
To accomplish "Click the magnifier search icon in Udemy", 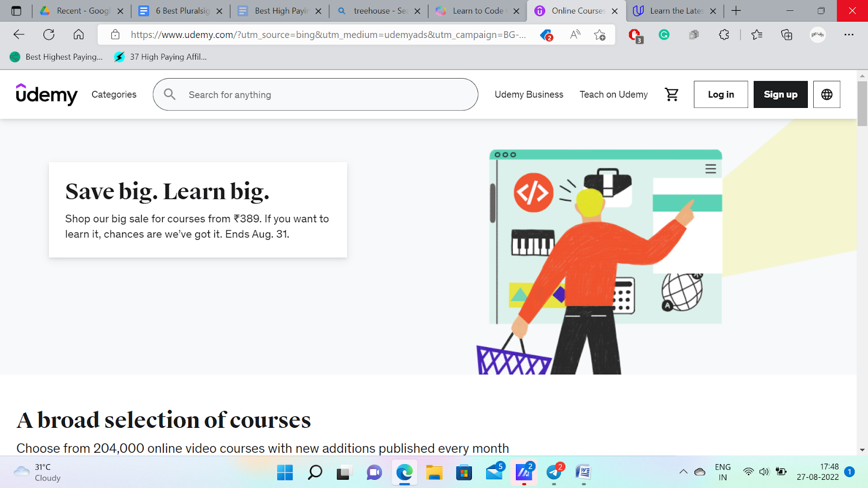I will (170, 94).
